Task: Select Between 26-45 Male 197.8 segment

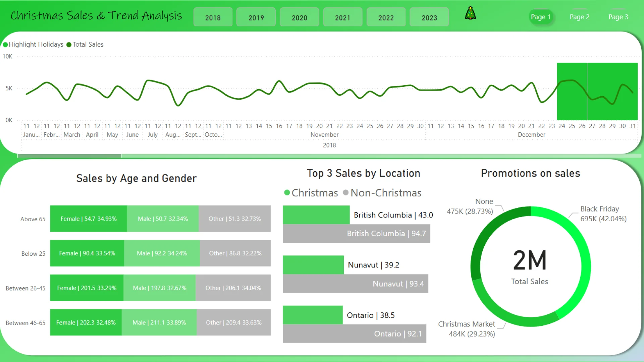Action: (x=160, y=288)
